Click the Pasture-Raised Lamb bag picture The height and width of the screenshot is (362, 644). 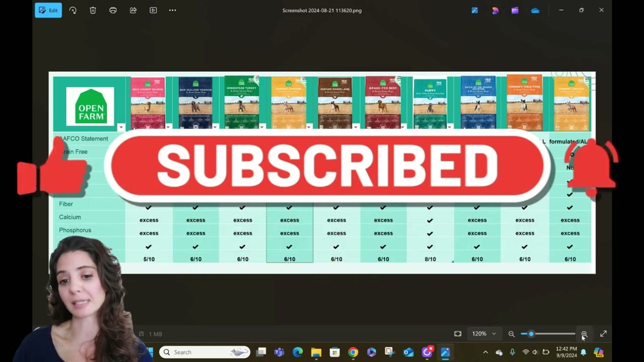coord(335,103)
